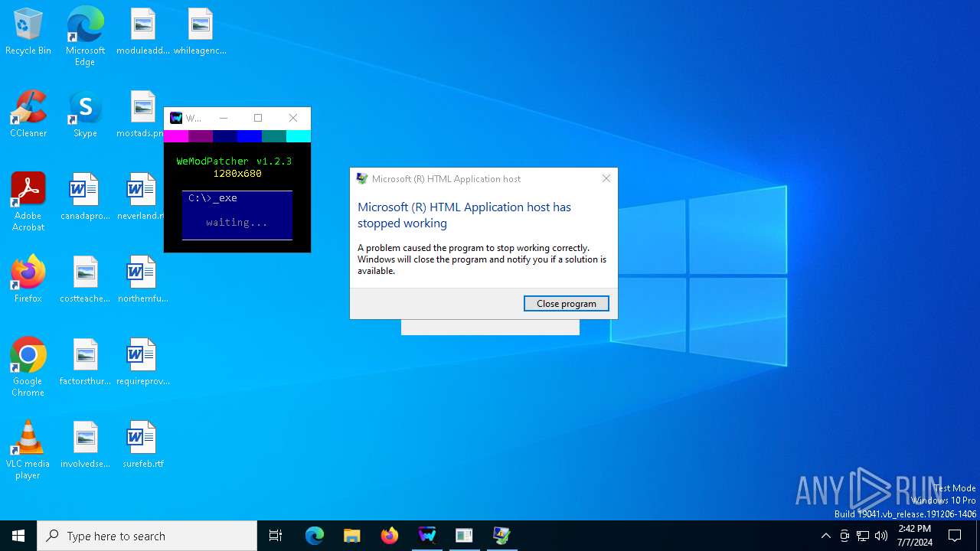Click the magenta color block in WeModPatcher
980x551 pixels.
pos(176,136)
